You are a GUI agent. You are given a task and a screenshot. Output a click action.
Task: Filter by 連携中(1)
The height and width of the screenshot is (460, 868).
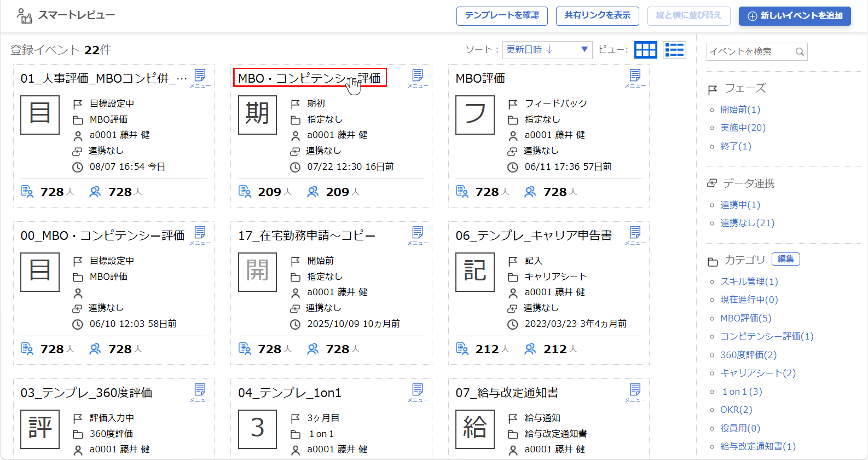[x=740, y=205]
